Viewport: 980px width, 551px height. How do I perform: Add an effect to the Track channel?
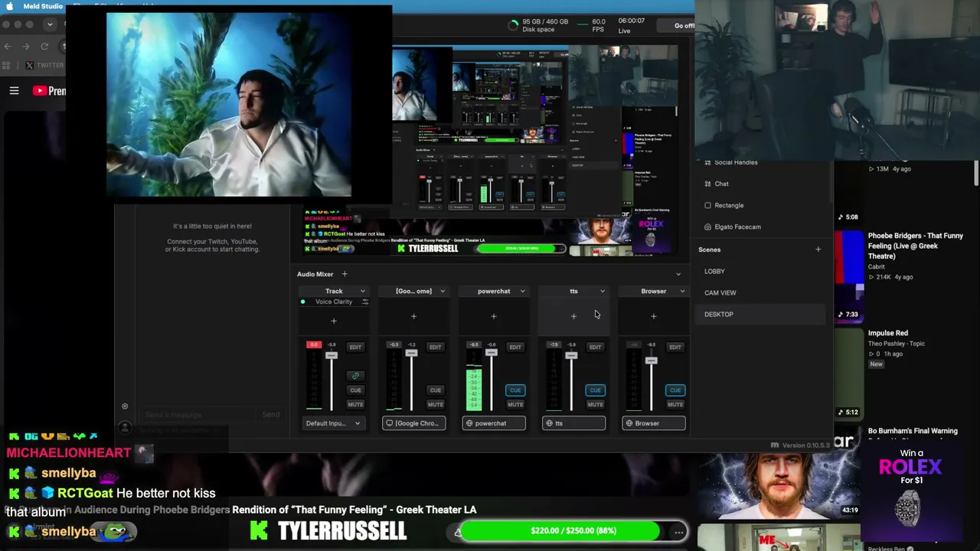tap(334, 321)
